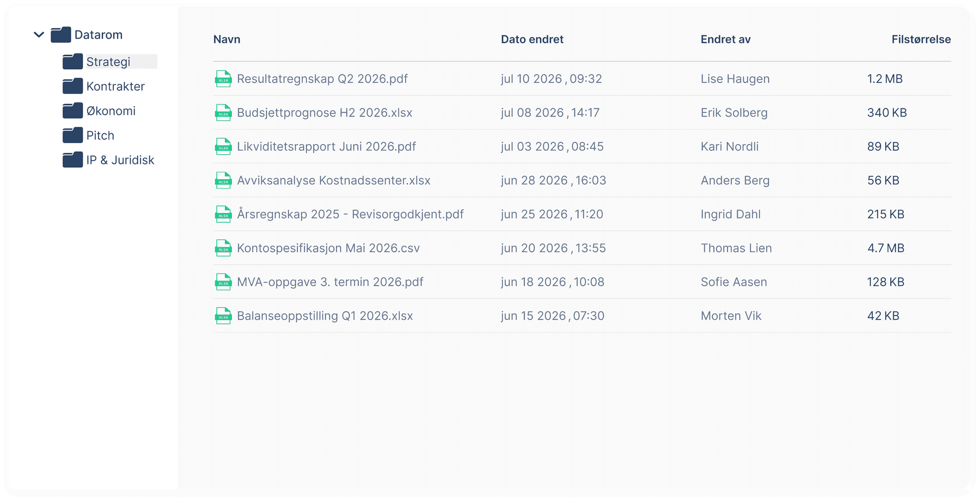The height and width of the screenshot is (501, 980).
Task: Open the Strategi folder icon
Action: (x=72, y=62)
